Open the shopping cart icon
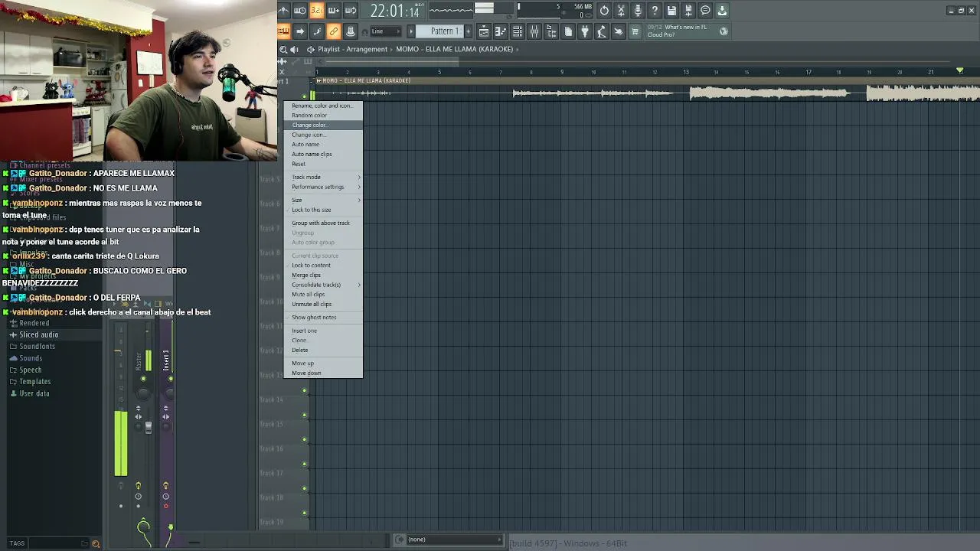Image resolution: width=980 pixels, height=551 pixels. [635, 31]
